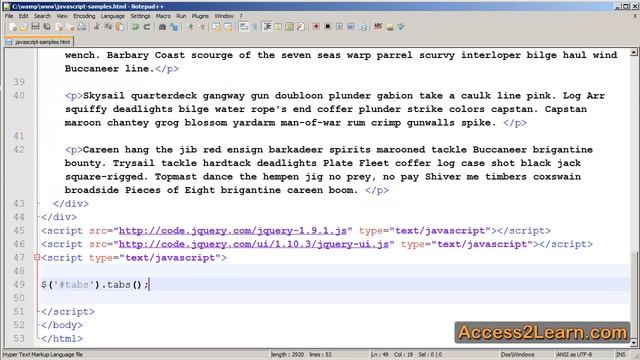Open the View menu
640x360 pixels.
[x=62, y=16]
